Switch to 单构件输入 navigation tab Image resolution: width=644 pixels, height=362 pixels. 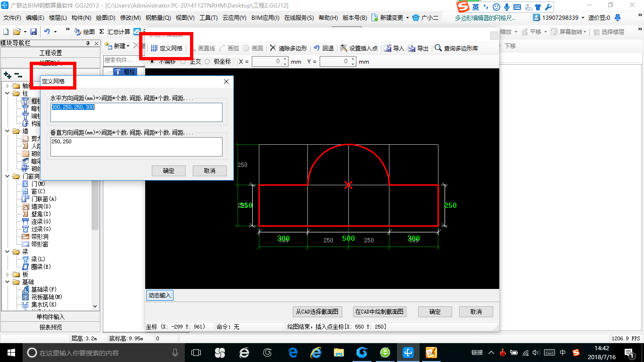[x=50, y=317]
